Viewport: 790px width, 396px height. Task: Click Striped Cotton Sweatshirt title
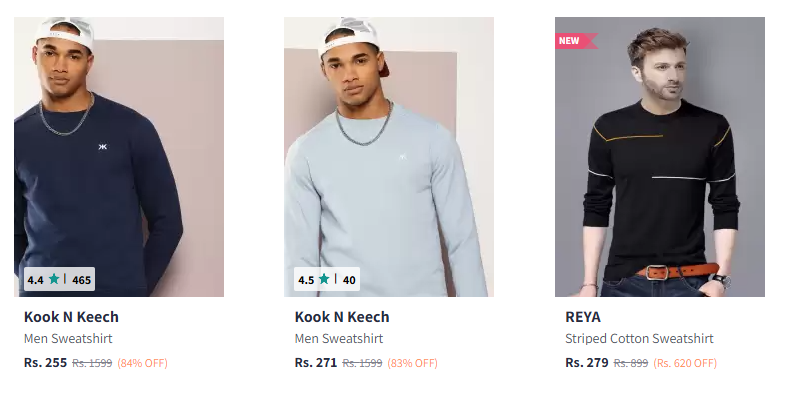(x=639, y=339)
